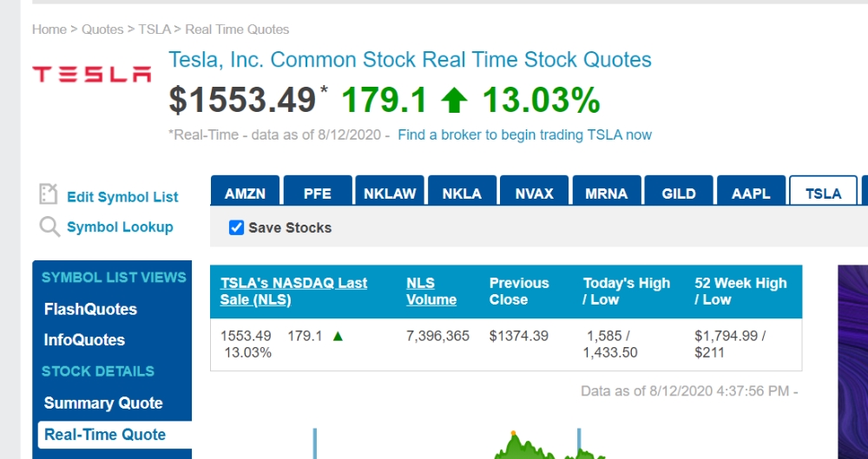Click the green up arrow beside 179.1

point(454,102)
